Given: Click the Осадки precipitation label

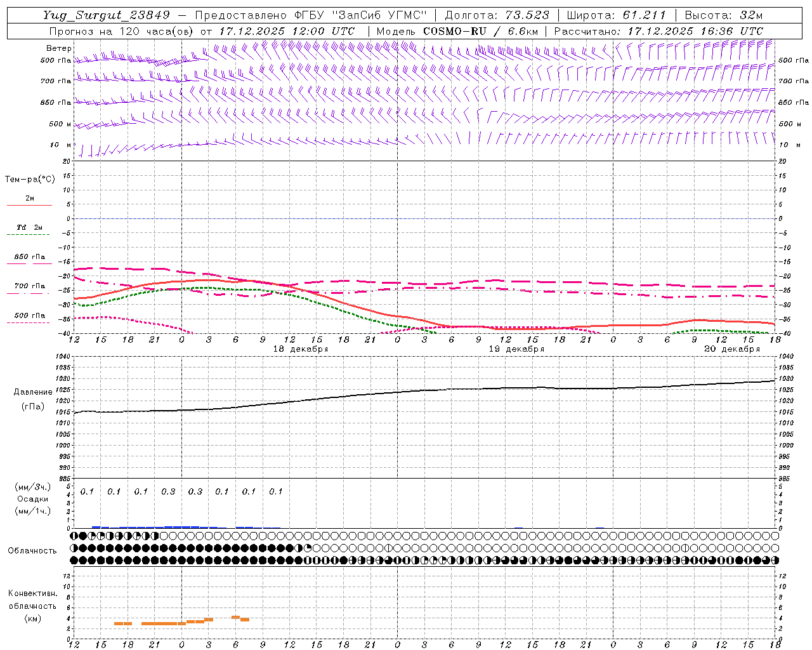Looking at the screenshot, I should pyautogui.click(x=33, y=499).
